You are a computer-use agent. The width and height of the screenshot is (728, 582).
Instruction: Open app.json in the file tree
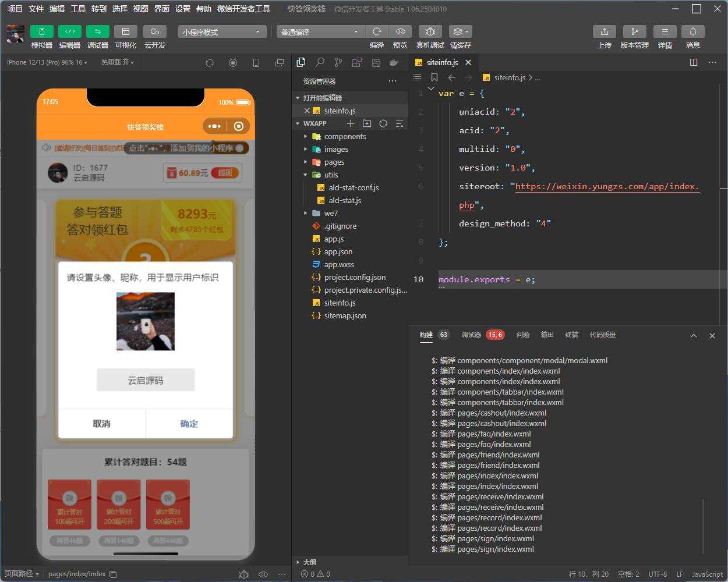tap(349, 251)
